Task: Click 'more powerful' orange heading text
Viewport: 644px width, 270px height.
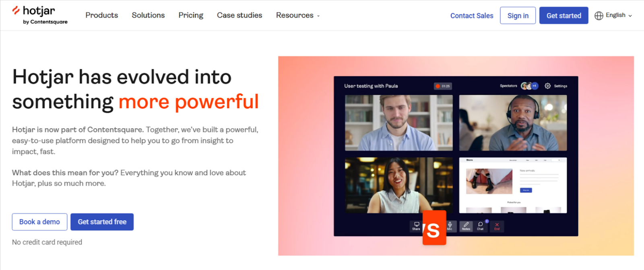Action: (189, 102)
